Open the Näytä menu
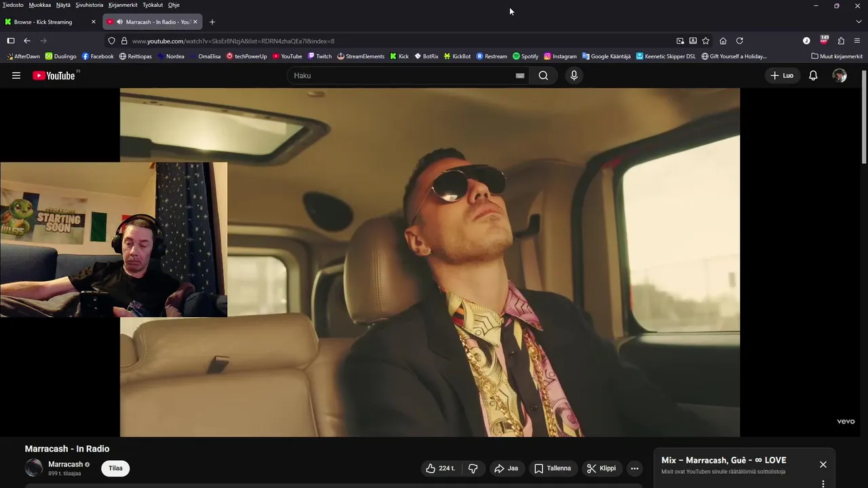 [63, 5]
